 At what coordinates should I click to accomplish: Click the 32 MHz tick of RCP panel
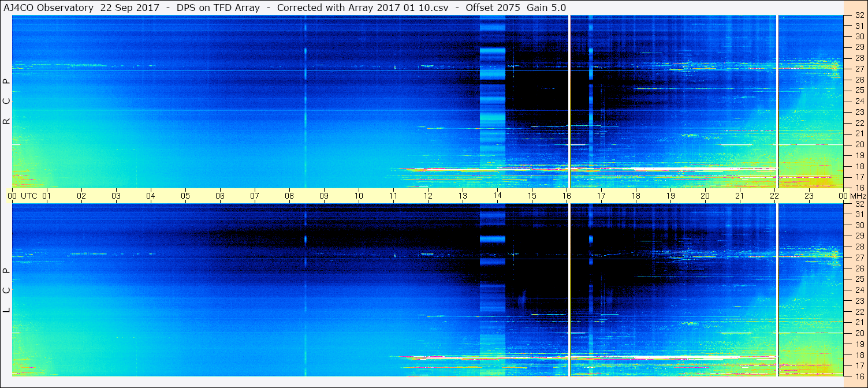(859, 16)
